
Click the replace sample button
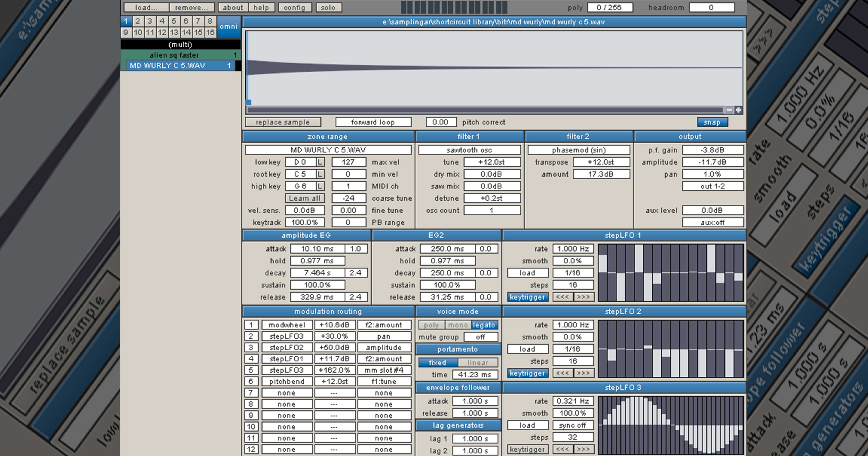283,122
